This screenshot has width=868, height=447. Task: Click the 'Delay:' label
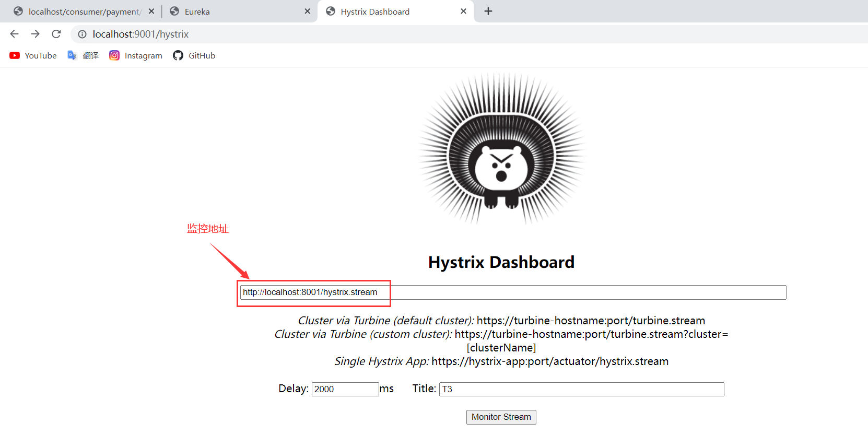294,389
